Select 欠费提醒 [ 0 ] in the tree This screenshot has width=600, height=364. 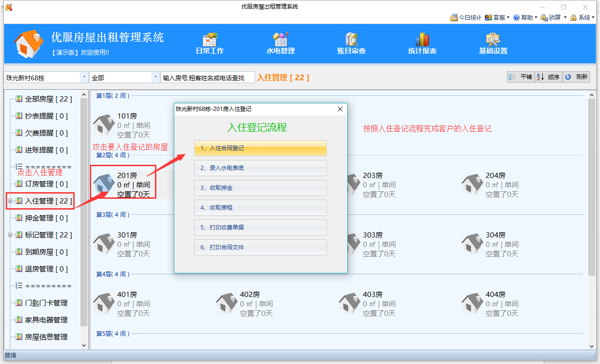click(x=46, y=133)
